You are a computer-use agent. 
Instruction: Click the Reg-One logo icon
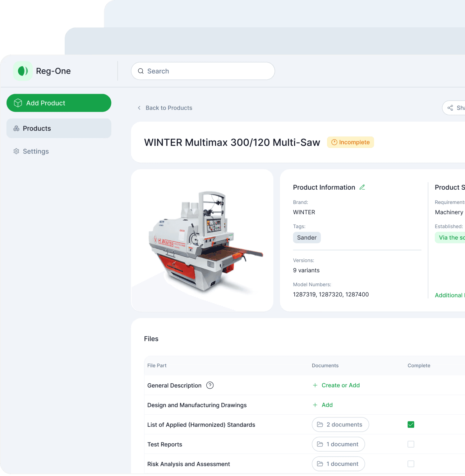point(23,71)
